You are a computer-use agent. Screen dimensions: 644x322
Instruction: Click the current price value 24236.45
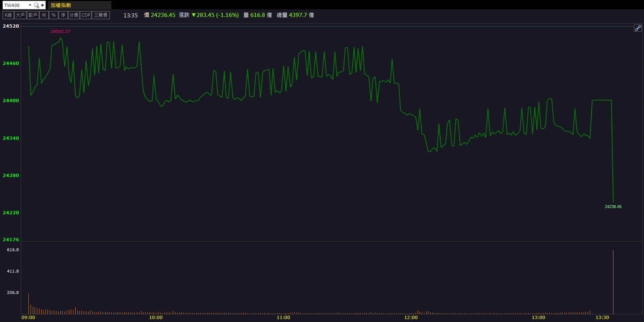pyautogui.click(x=163, y=15)
